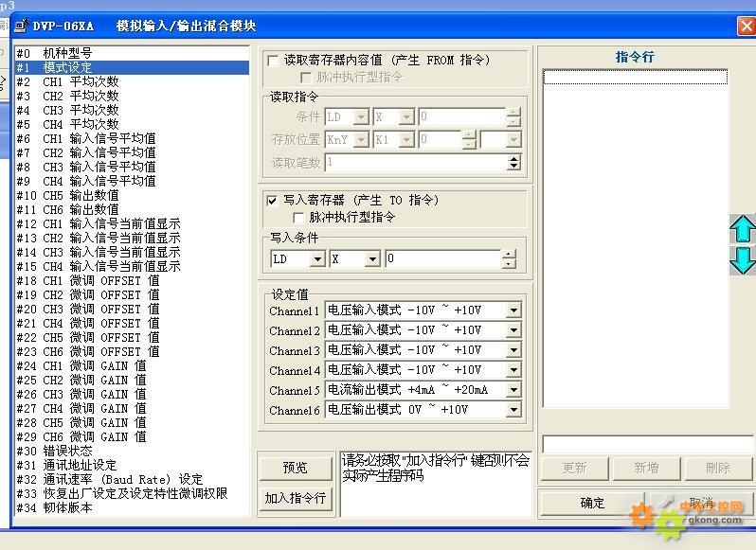This screenshot has height=550, width=756.
Task: Click the 预览 button
Action: 295,468
